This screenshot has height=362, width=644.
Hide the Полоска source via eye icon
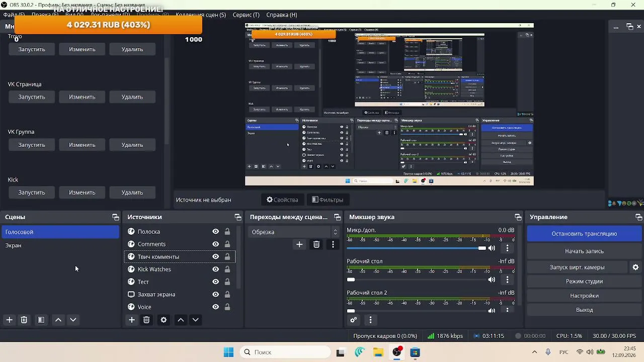pyautogui.click(x=215, y=231)
